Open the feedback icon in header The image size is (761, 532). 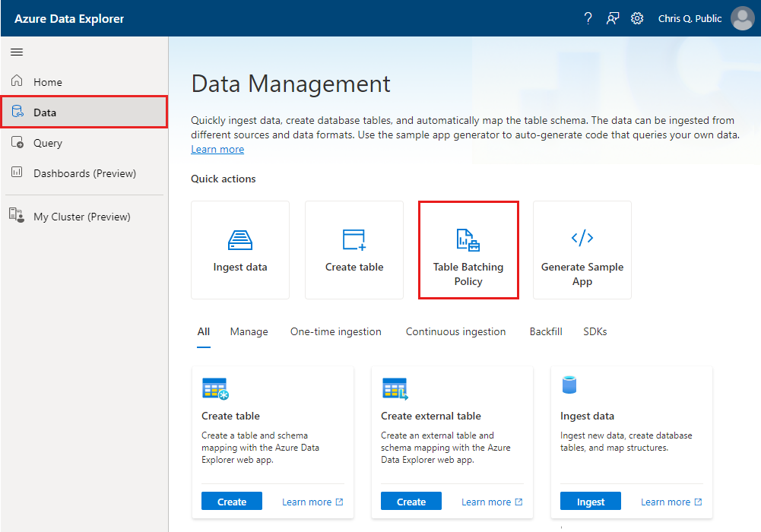(613, 18)
